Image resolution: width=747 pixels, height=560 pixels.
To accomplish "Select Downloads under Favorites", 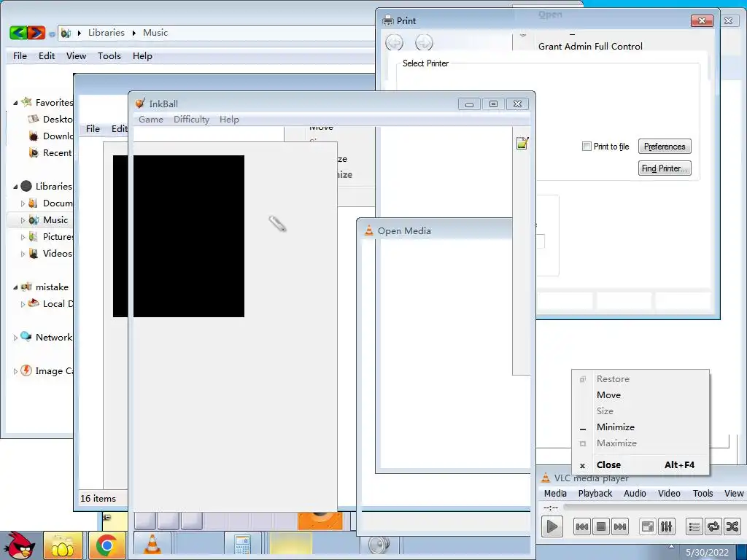I will pyautogui.click(x=50, y=136).
